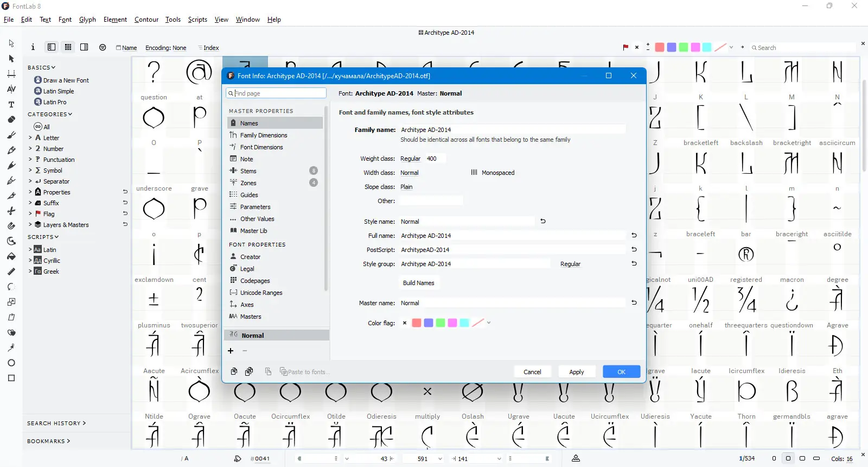Click the Apply button
Screen dimensions: 868x467
point(577,372)
